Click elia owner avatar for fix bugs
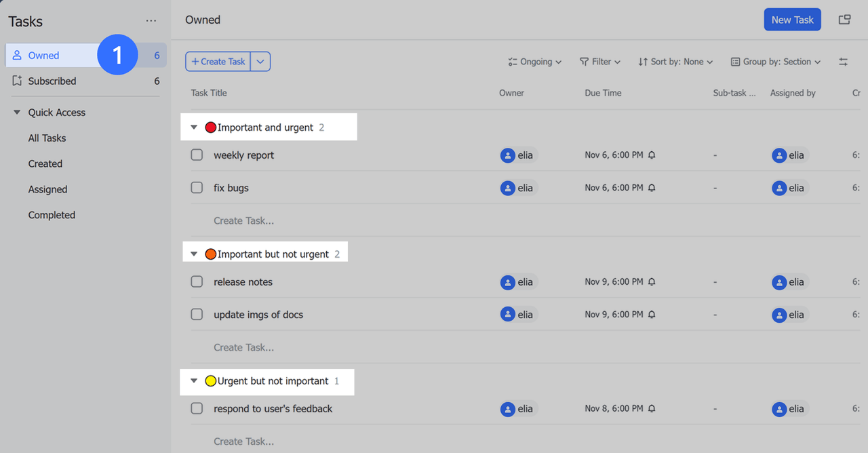This screenshot has height=453, width=868. pos(508,188)
